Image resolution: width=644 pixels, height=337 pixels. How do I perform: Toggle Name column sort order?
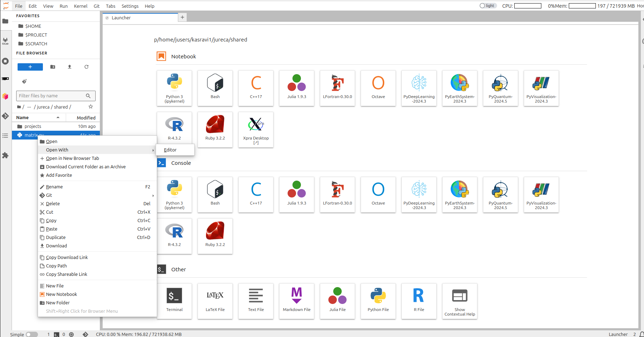[39, 118]
